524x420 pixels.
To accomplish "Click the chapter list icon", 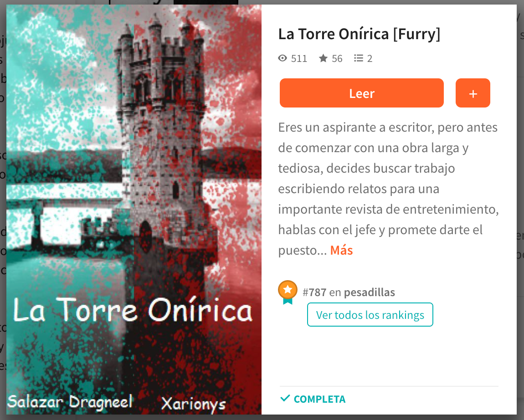I will point(359,58).
